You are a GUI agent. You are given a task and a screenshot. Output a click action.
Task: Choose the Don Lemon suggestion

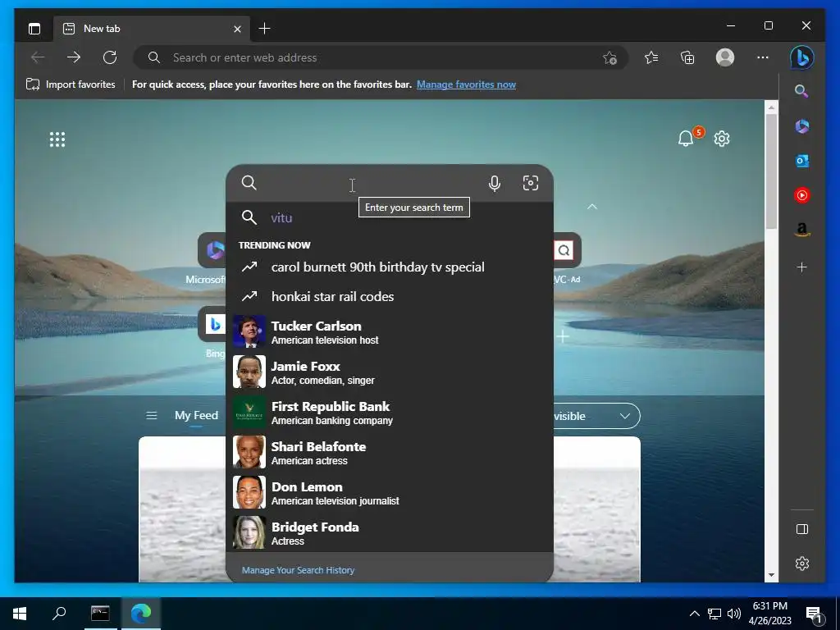(x=390, y=492)
